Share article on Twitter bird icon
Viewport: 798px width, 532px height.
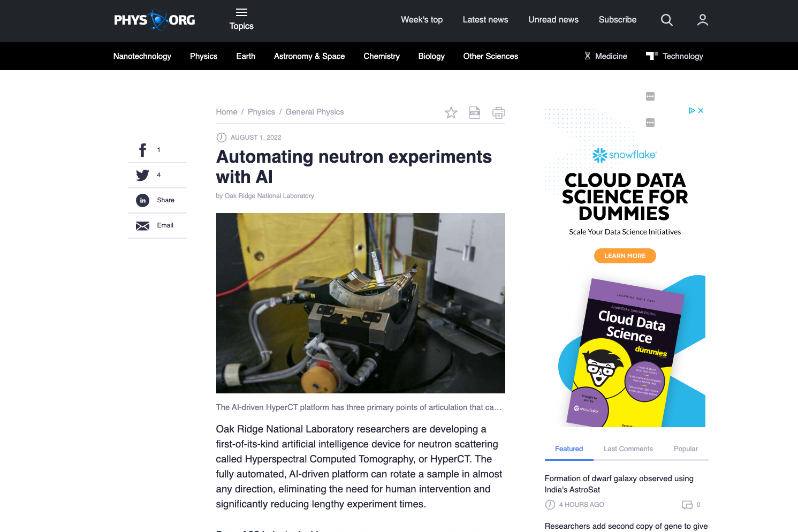click(142, 175)
